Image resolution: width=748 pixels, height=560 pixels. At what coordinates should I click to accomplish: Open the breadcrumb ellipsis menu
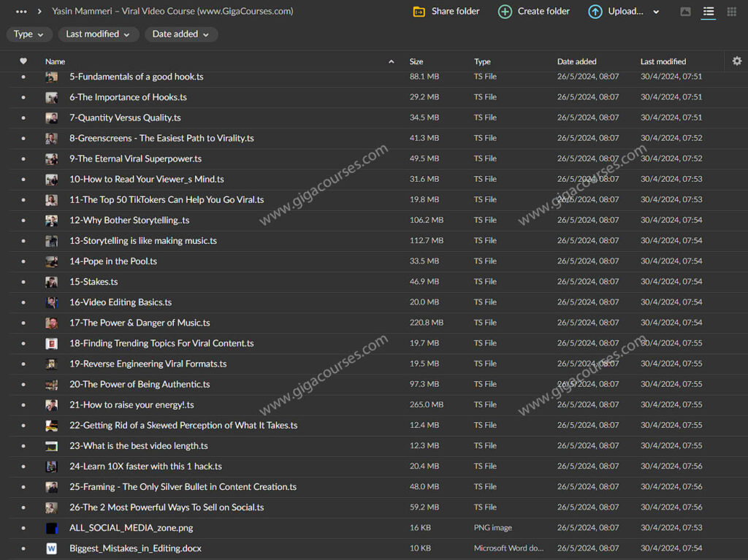[x=21, y=12]
